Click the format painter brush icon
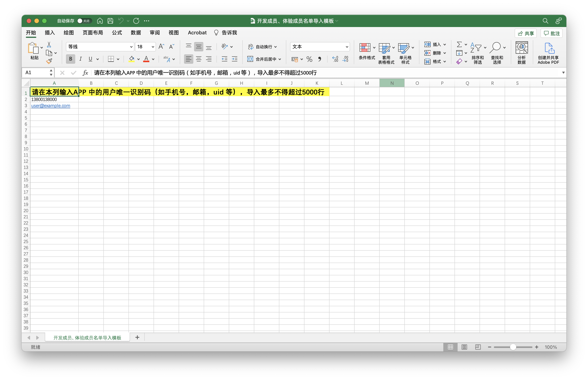This screenshot has height=380, width=588. tap(49, 61)
